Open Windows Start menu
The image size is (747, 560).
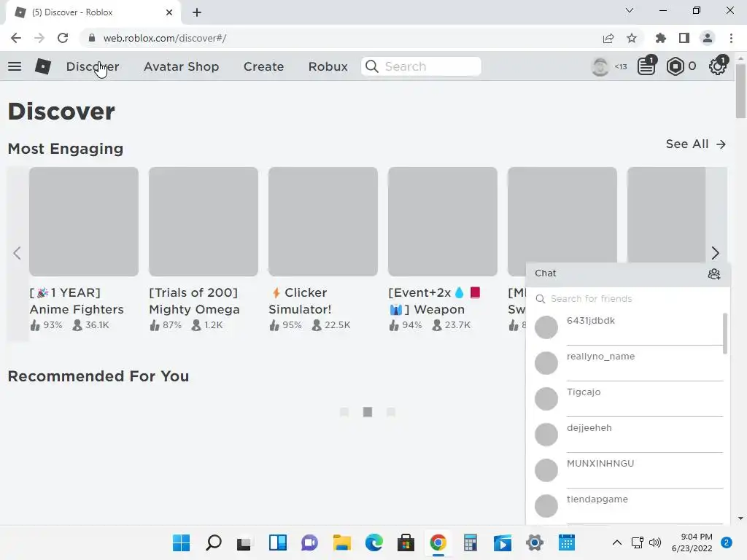pos(181,542)
